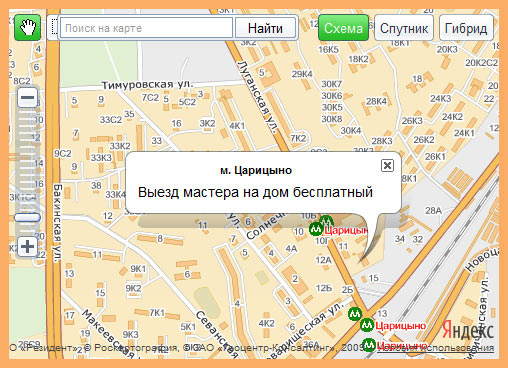Click house number 24К2
The width and height of the screenshot is (508, 368).
pyautogui.click(x=452, y=117)
